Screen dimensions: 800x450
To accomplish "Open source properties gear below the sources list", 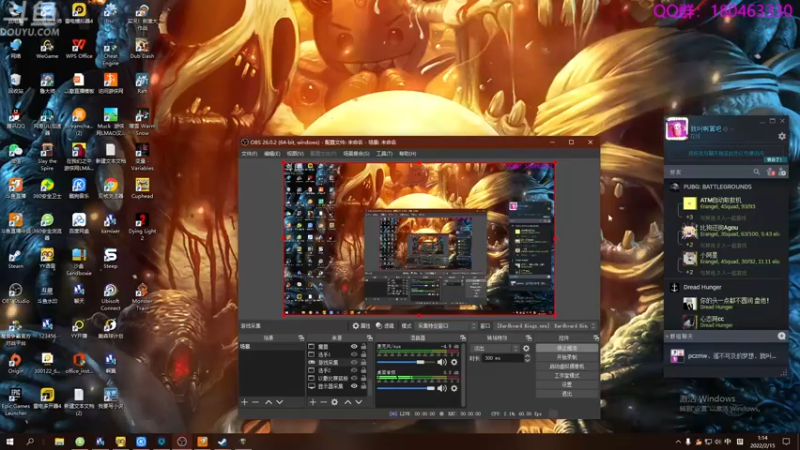I will (x=334, y=402).
